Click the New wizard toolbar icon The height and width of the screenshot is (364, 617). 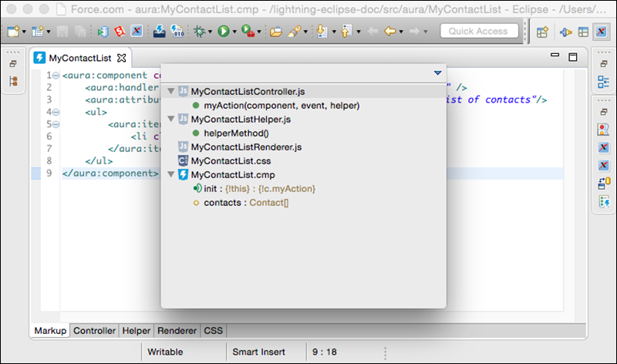13,31
